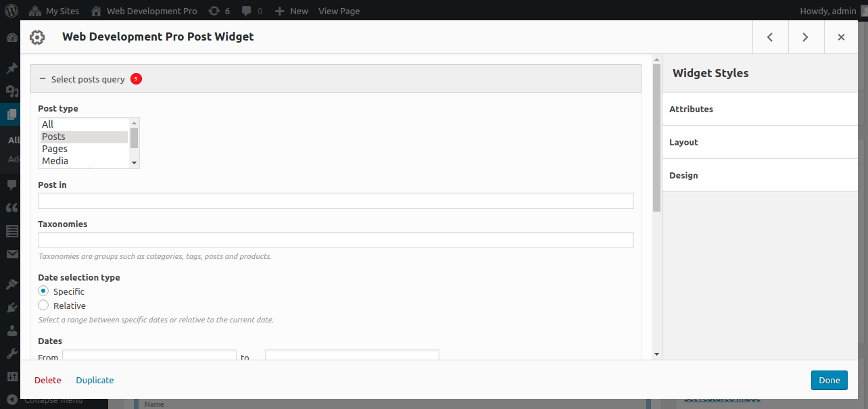This screenshot has height=409, width=868.
Task: Open the Tools wrench icon in the sidebar
Action: 11,354
